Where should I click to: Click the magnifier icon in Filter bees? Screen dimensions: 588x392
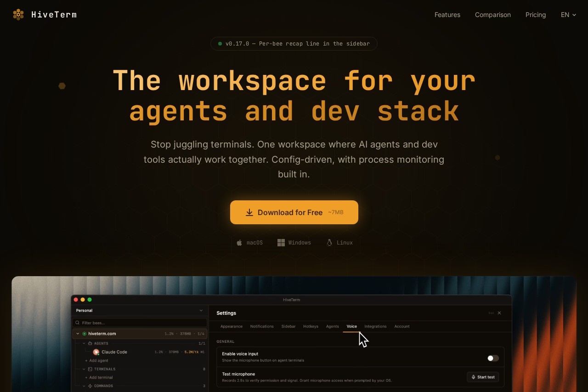[x=78, y=323]
